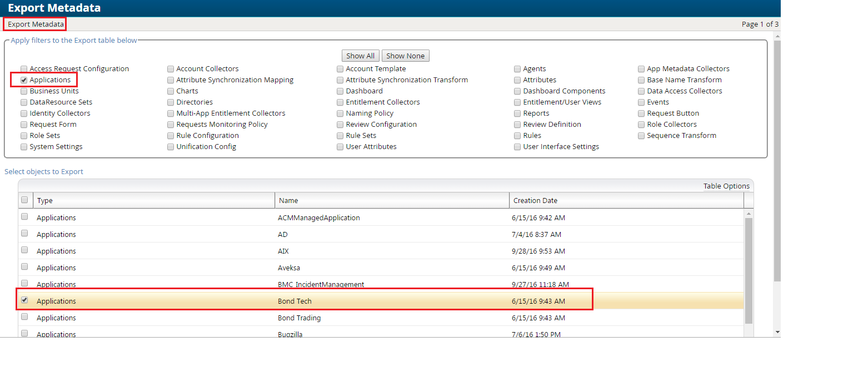The width and height of the screenshot is (868, 381).
Task: Uncheck the Applications filter checkbox
Action: tap(24, 80)
